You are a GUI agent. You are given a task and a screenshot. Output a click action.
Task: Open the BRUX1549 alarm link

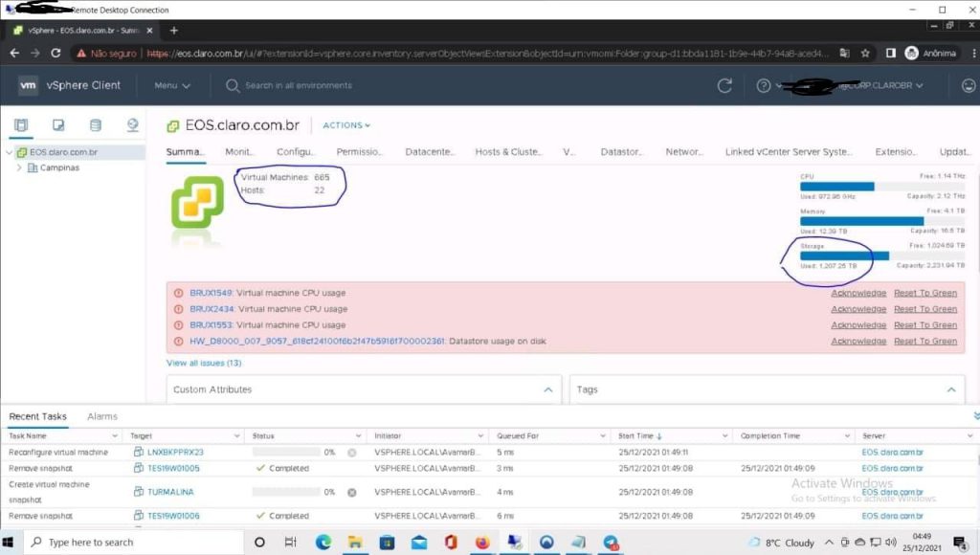(212, 293)
